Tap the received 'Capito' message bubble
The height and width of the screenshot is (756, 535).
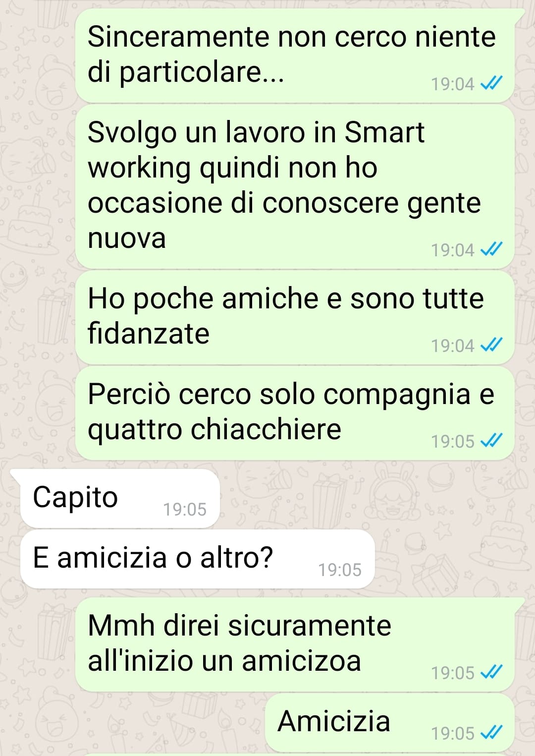pos(120,498)
